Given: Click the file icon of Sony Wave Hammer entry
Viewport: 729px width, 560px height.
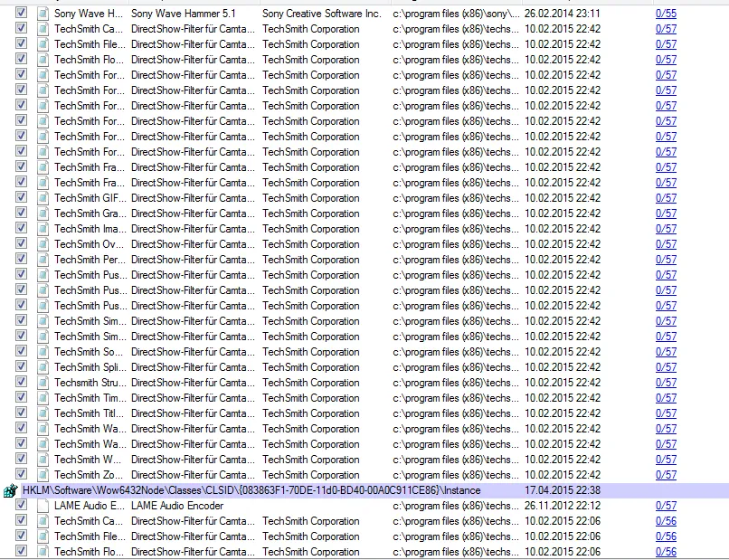Looking at the screenshot, I should [43, 14].
